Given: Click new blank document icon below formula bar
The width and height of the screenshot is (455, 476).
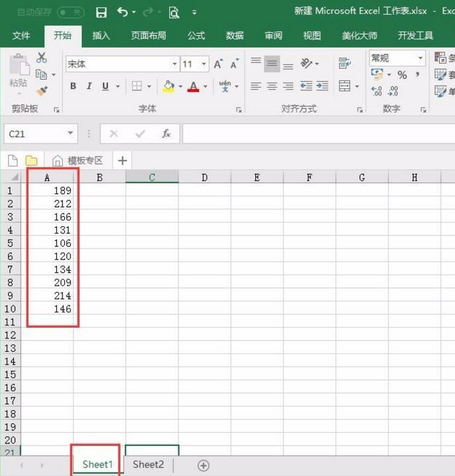Looking at the screenshot, I should coord(13,160).
